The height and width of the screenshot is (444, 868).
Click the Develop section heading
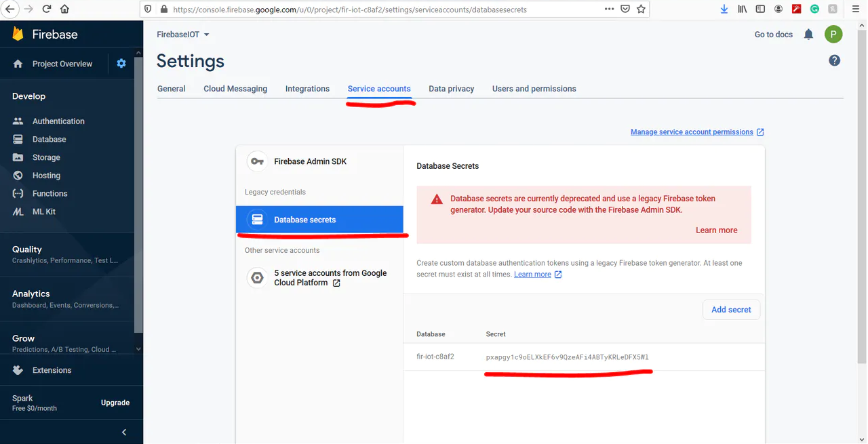click(x=29, y=96)
